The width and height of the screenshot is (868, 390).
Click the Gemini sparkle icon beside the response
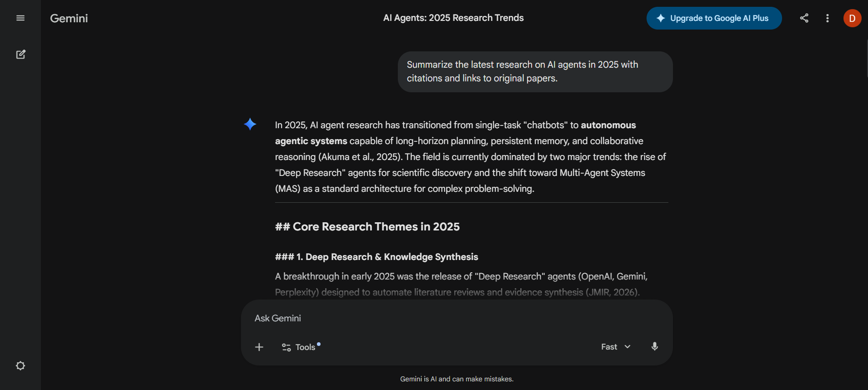250,124
